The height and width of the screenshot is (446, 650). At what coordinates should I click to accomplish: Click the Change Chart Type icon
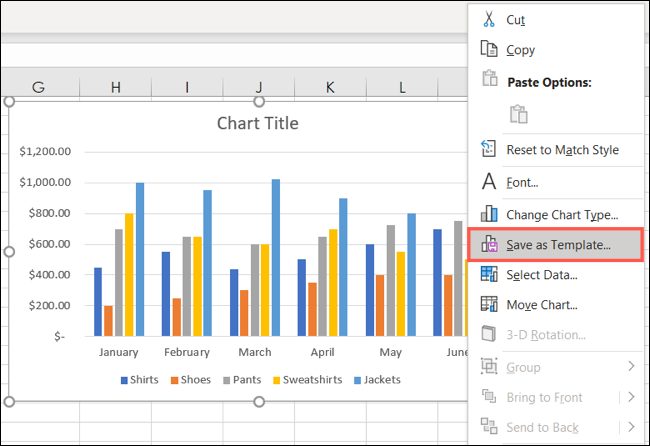click(489, 213)
